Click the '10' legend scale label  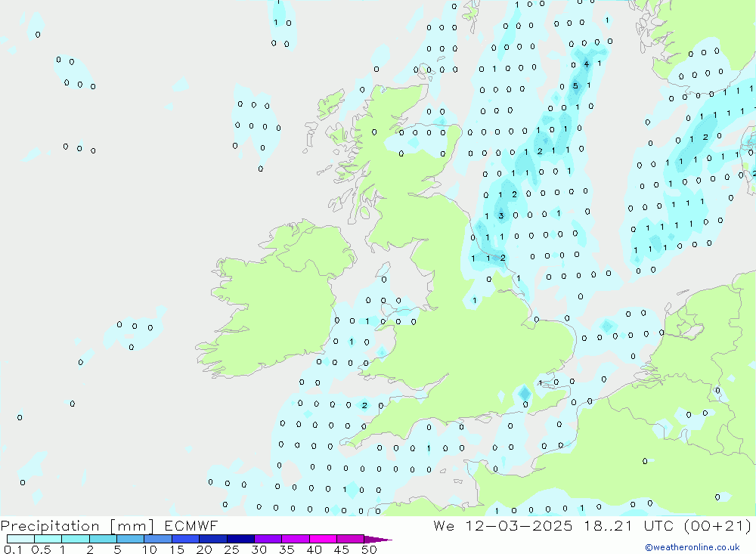(x=150, y=549)
